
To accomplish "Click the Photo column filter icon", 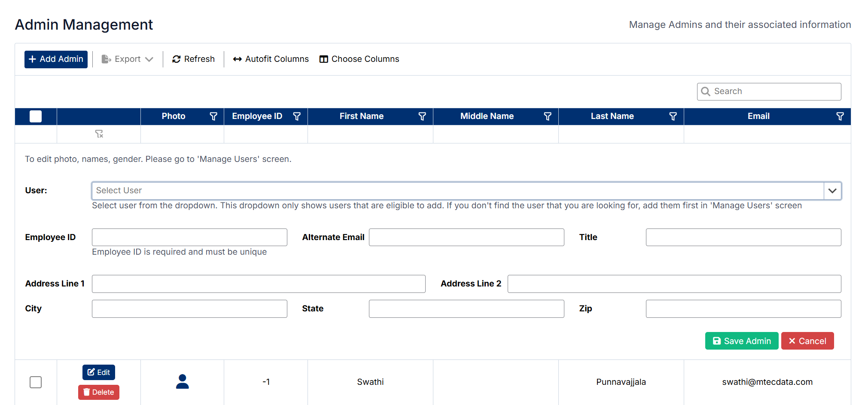I will (213, 116).
